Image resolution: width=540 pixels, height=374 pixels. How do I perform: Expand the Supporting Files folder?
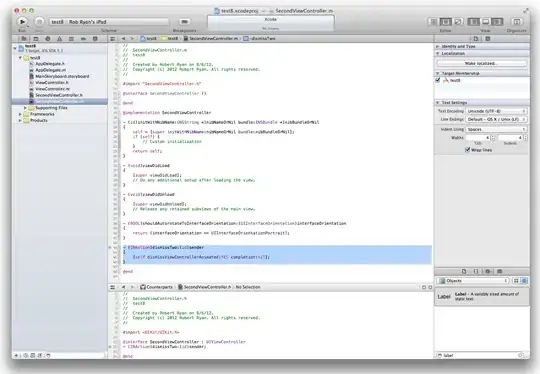pos(25,108)
